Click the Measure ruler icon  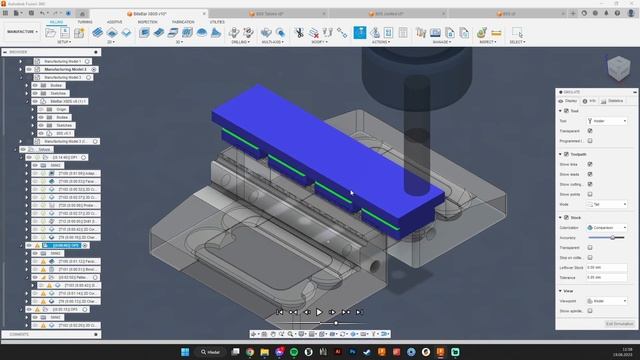[x=496, y=33]
